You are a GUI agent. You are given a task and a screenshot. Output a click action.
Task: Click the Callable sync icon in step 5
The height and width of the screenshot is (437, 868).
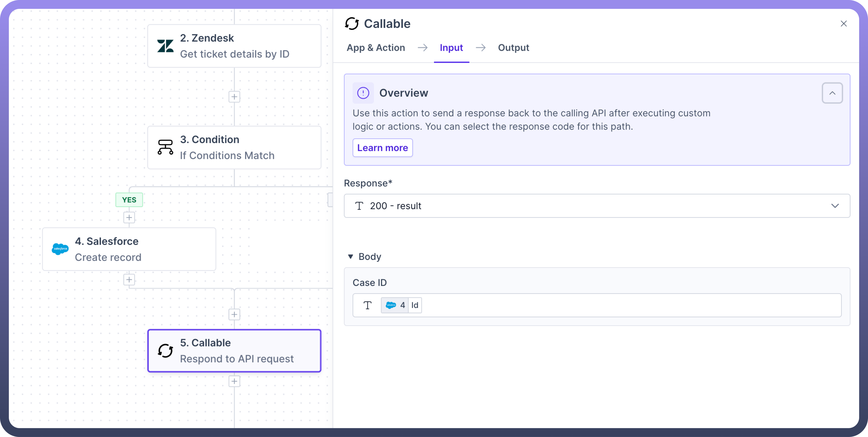click(x=165, y=351)
